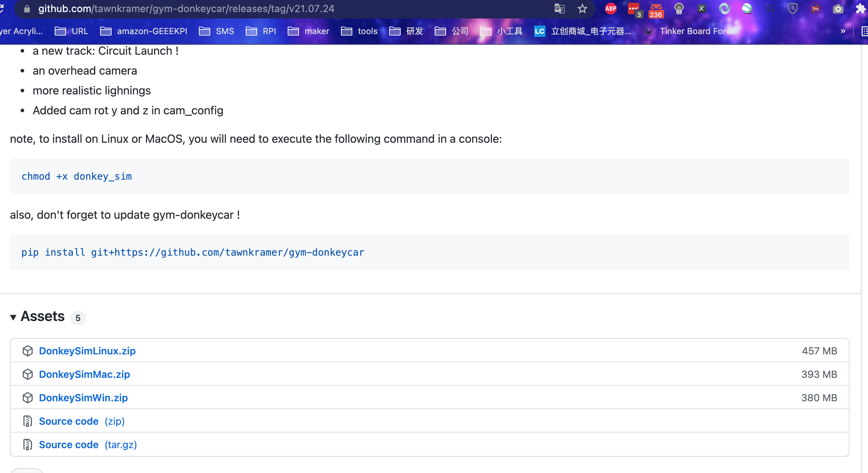Click the file icon beside Source code (tar.gz)
This screenshot has width=868, height=473.
click(x=28, y=445)
